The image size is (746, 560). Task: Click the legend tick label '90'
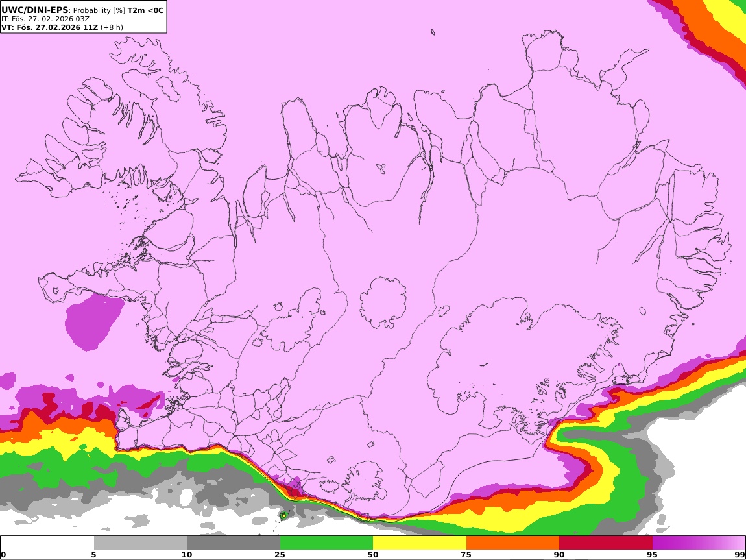click(559, 555)
